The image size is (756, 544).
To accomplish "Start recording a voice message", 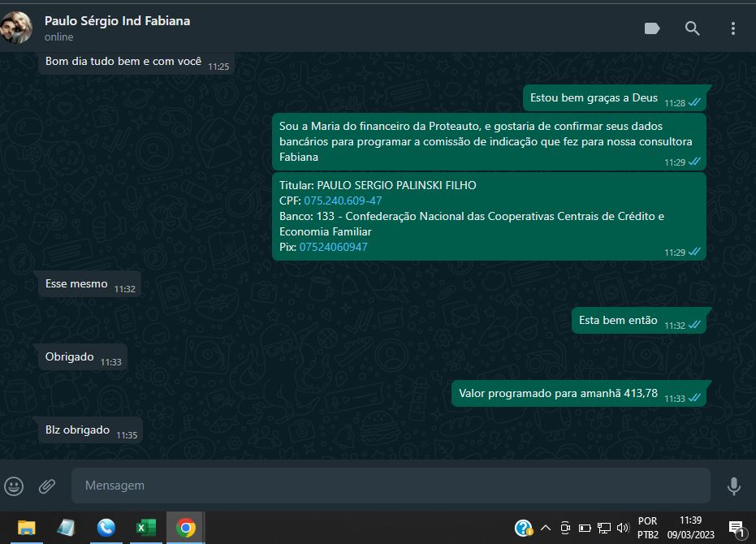I will point(733,486).
